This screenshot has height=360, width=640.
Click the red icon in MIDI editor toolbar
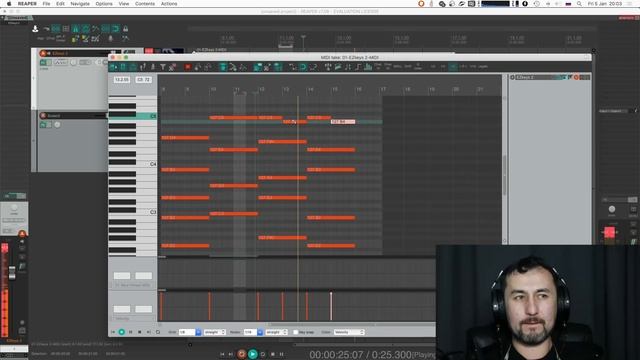pos(188,67)
